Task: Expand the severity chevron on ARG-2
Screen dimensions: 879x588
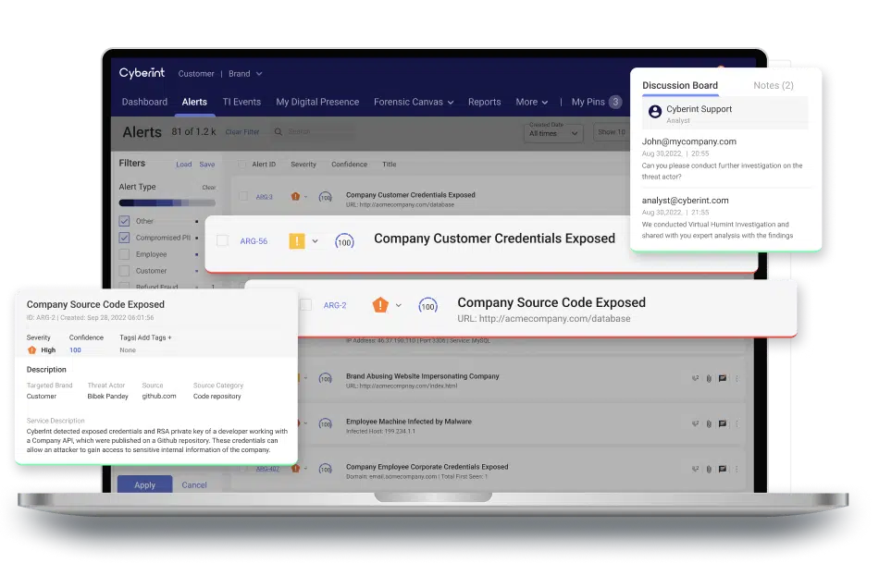Action: (x=399, y=305)
